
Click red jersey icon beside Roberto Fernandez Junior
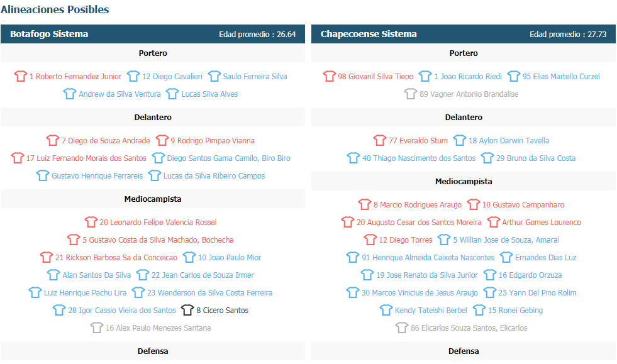[x=21, y=76]
